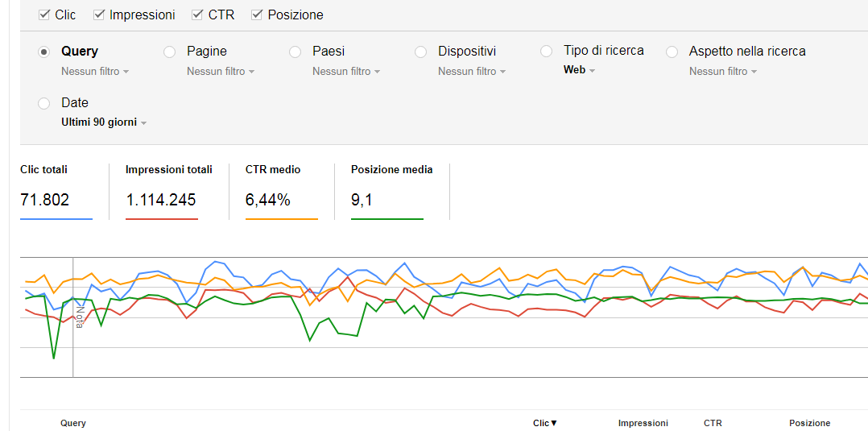The width and height of the screenshot is (868, 431).
Task: Click the Nota marker on the chart
Action: pos(78,317)
